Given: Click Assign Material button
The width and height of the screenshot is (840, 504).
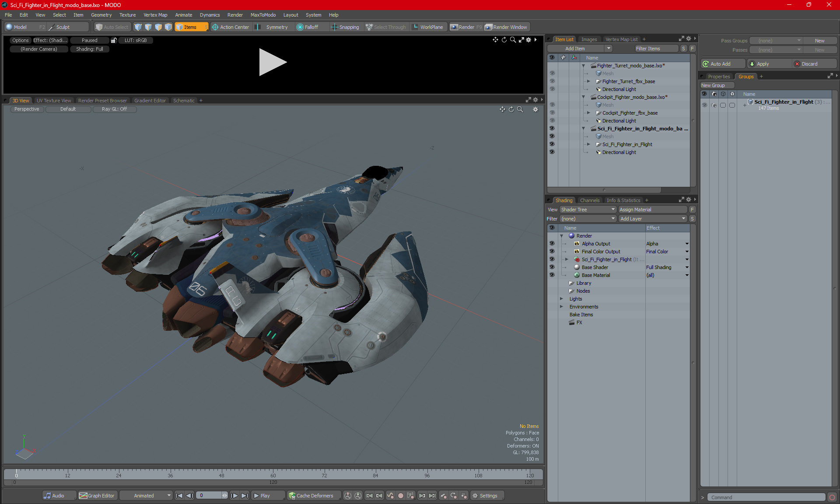Looking at the screenshot, I should pos(653,210).
